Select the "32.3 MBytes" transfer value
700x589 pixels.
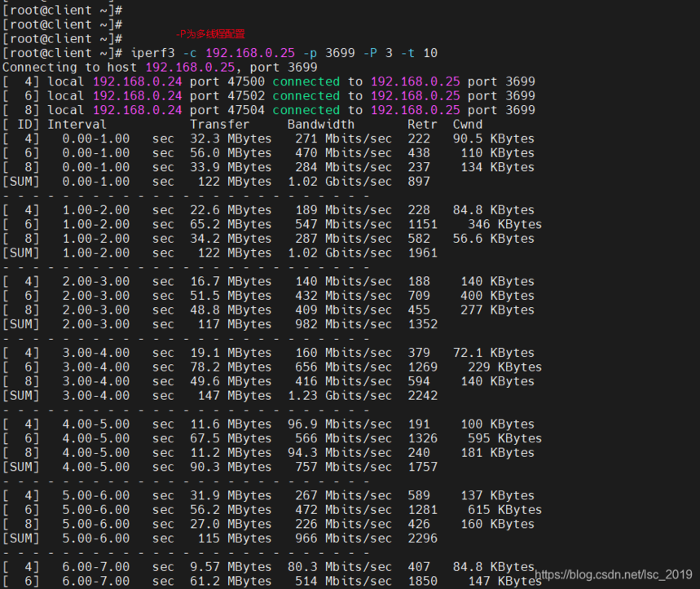click(x=231, y=138)
